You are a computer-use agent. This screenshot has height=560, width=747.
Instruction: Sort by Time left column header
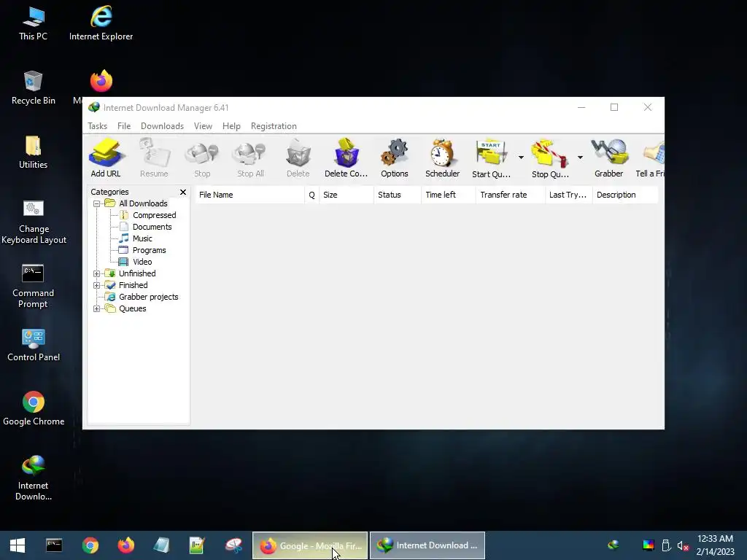(449, 195)
